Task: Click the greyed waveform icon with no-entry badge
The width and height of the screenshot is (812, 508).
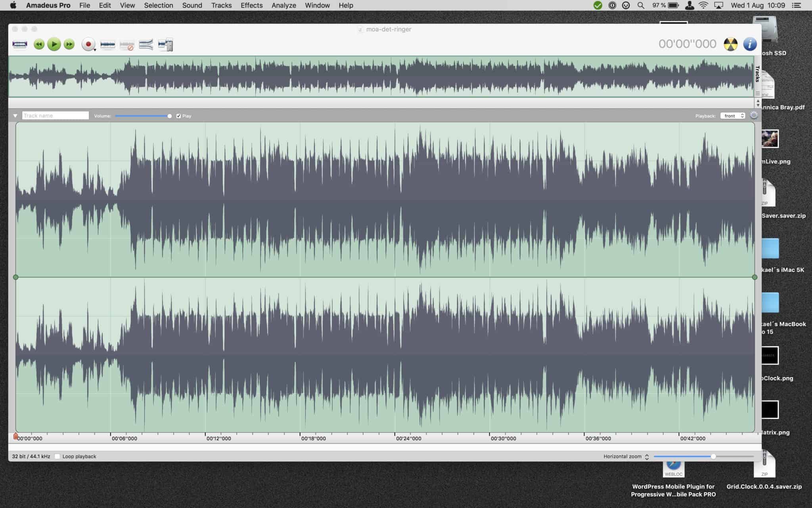Action: [x=127, y=45]
